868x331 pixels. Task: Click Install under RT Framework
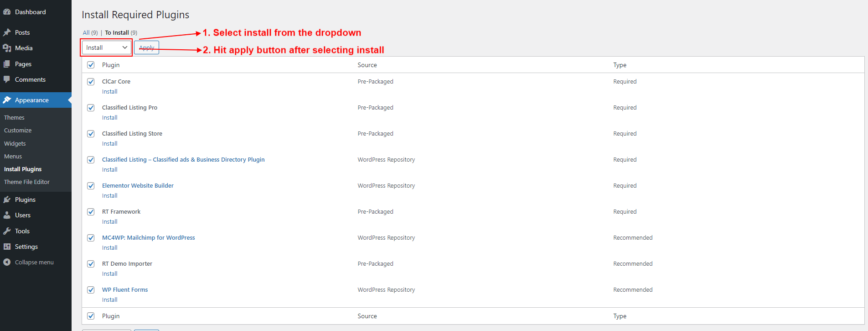(x=110, y=221)
